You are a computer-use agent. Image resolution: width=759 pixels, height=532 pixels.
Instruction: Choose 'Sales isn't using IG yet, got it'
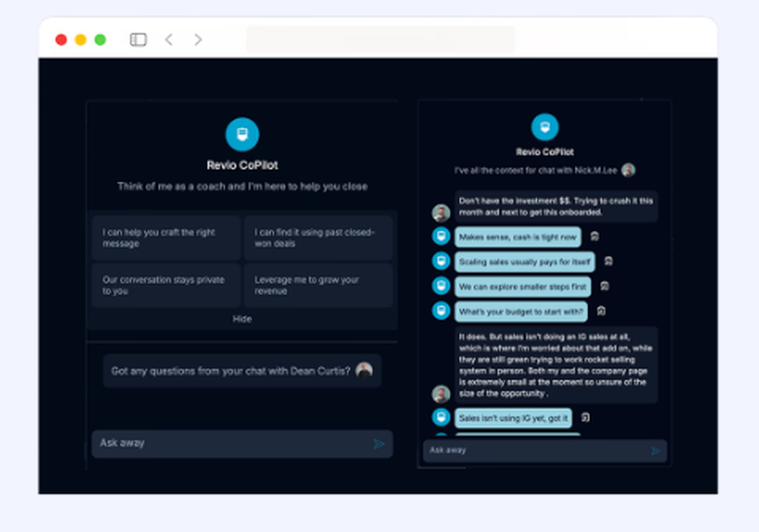click(513, 417)
